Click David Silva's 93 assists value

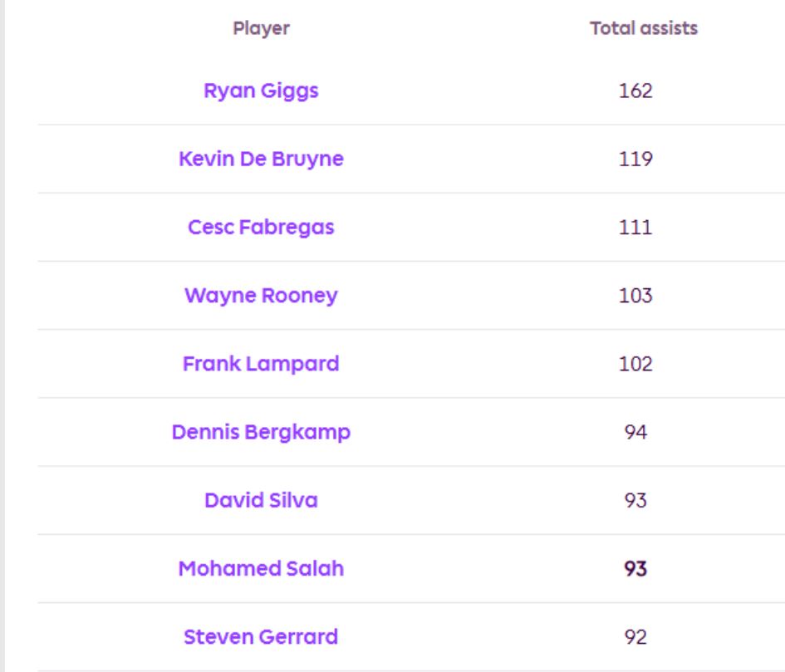pyautogui.click(x=635, y=500)
